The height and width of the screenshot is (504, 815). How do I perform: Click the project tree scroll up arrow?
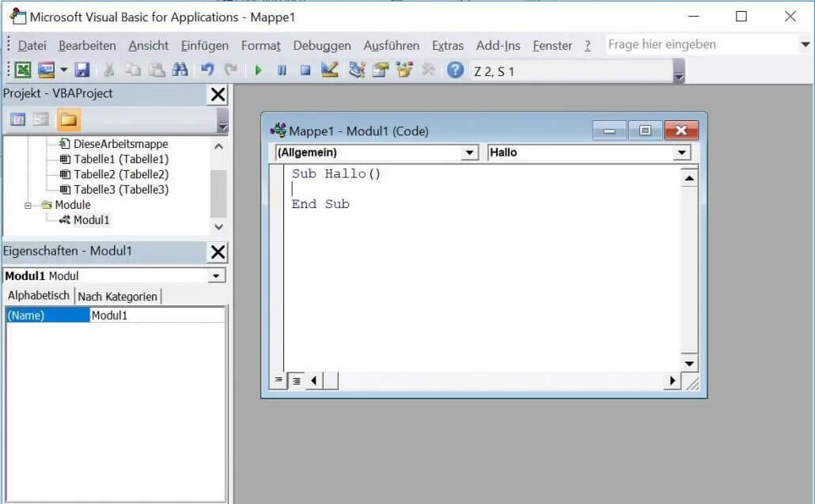(x=219, y=146)
